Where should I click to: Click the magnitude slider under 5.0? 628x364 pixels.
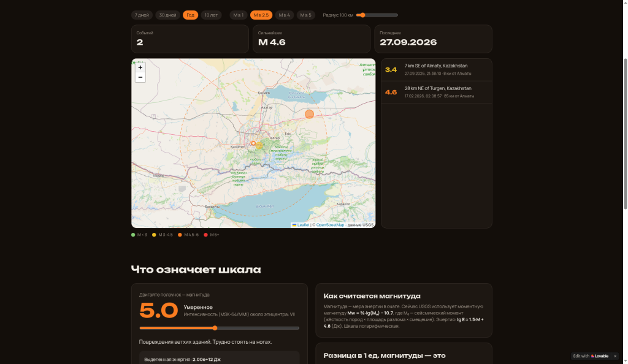(220, 328)
